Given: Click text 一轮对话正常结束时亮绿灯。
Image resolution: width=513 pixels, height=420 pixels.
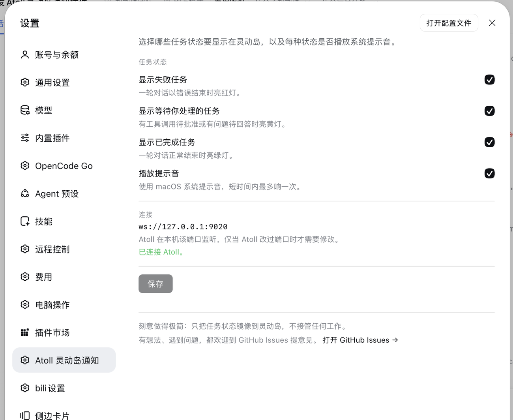Looking at the screenshot, I should point(187,155).
